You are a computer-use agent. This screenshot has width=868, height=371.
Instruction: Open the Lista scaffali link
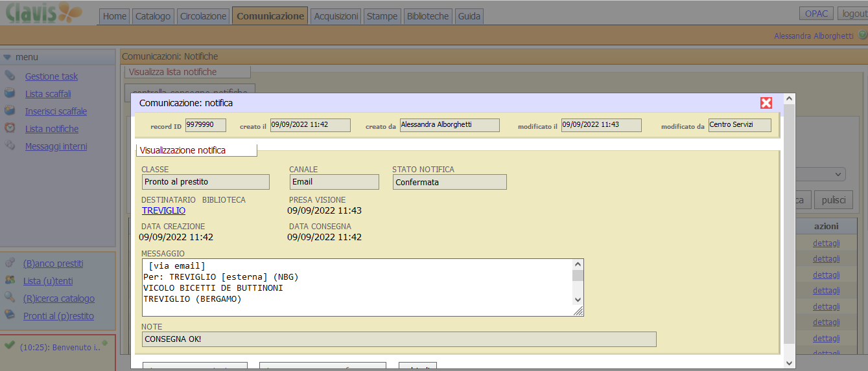48,94
